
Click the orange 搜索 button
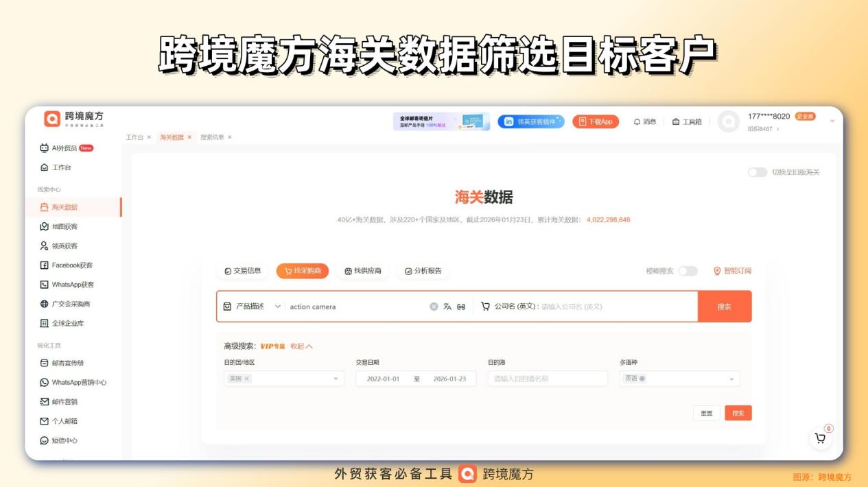725,306
